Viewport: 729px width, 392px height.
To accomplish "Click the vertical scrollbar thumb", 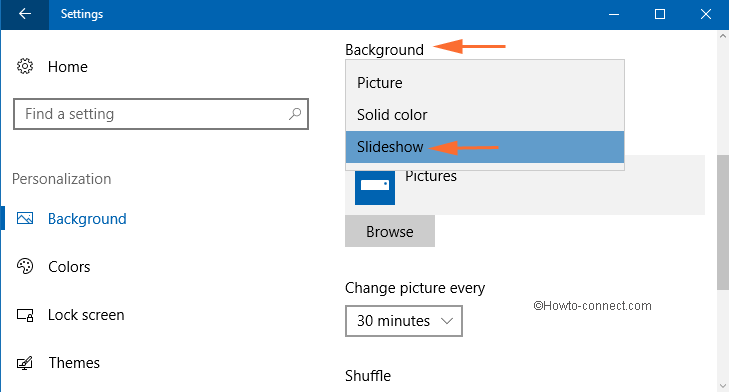I will (x=723, y=222).
